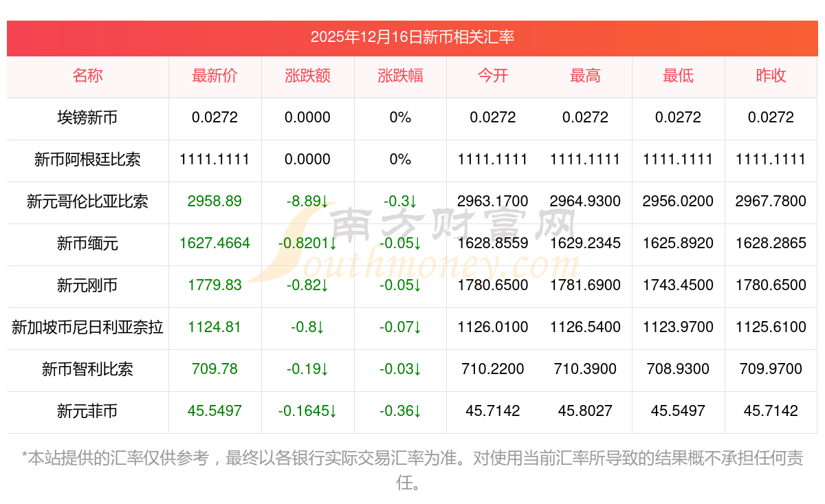825x504 pixels.
Task: Click high value 710.3900
Action: [585, 369]
